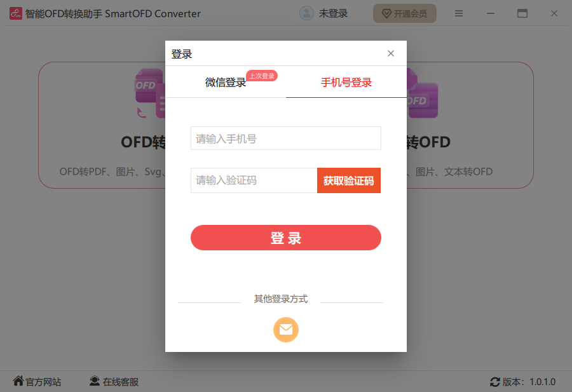This screenshot has height=392, width=572.
Task: Choose the email login icon under 其他登录方式
Action: click(286, 329)
